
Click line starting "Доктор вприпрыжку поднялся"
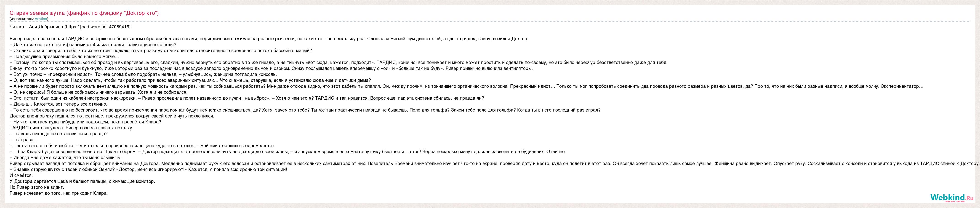click(x=112, y=116)
